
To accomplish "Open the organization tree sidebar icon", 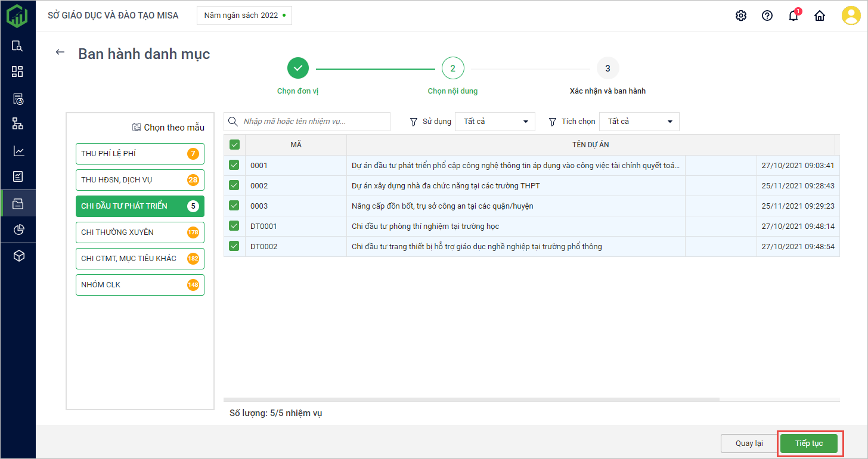I will coord(18,124).
